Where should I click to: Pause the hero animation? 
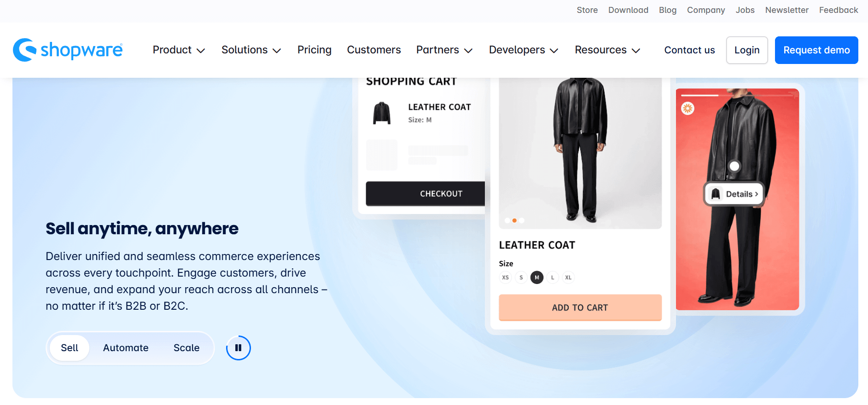[x=238, y=348]
